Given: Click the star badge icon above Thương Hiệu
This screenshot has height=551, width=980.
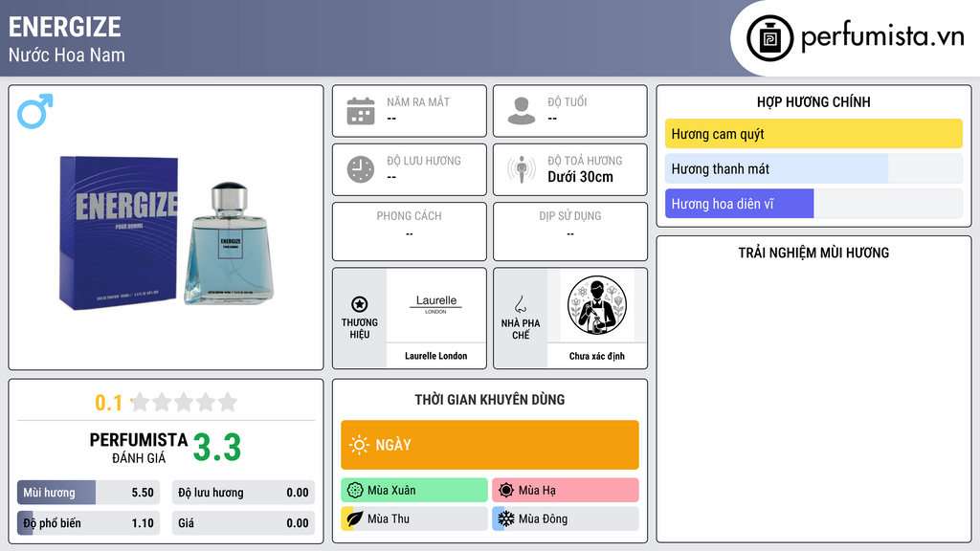Looking at the screenshot, I should tap(360, 304).
